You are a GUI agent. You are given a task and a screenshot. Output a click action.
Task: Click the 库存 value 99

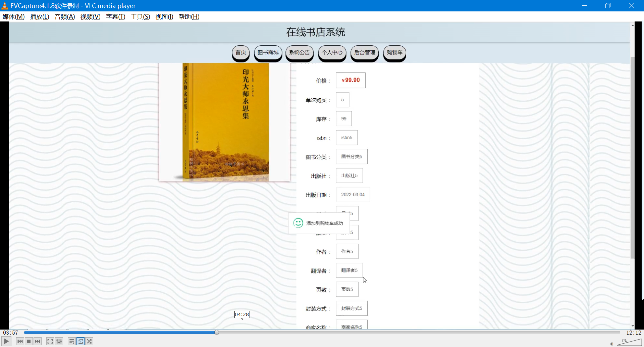(x=344, y=119)
